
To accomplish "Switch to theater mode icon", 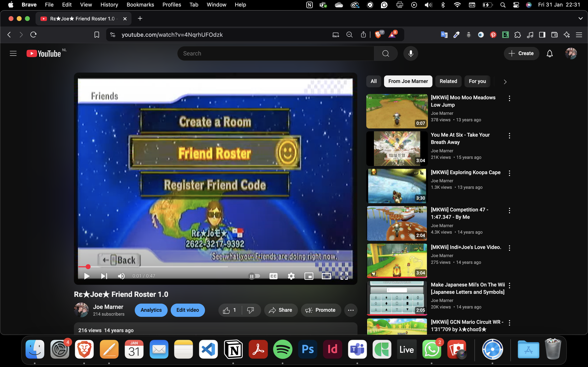I will 326,276.
